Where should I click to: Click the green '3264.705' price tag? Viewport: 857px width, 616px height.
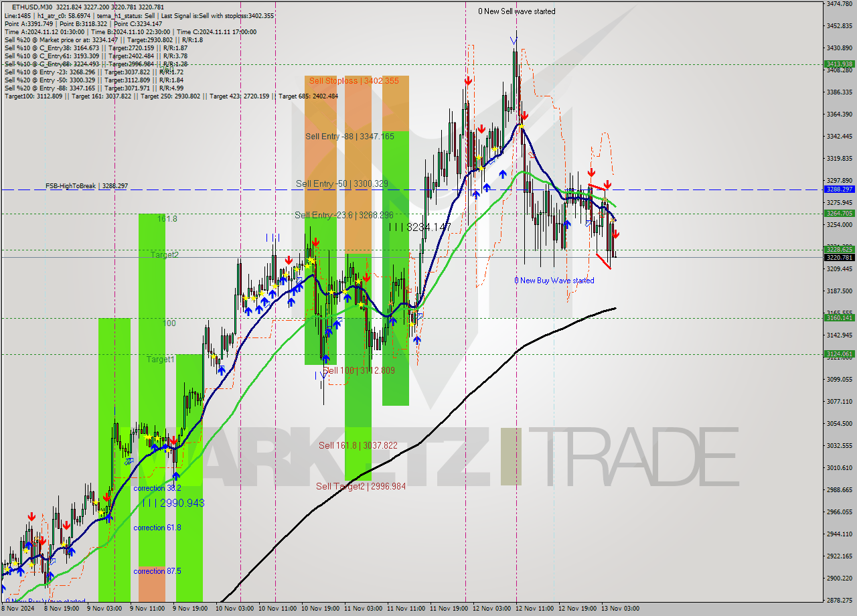pos(838,214)
